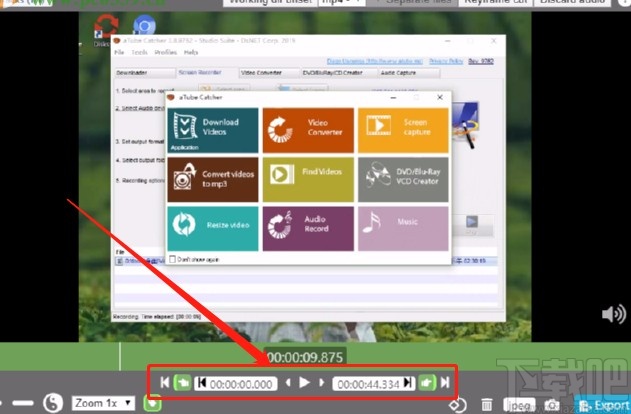
Task: Click the Audio Record tile
Action: pyautogui.click(x=308, y=229)
